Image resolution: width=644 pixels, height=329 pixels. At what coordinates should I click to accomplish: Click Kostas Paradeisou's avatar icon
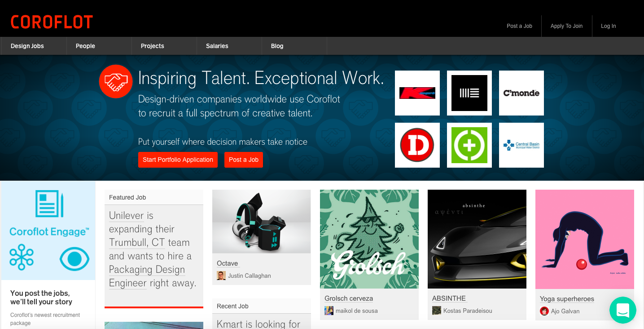pos(437,311)
